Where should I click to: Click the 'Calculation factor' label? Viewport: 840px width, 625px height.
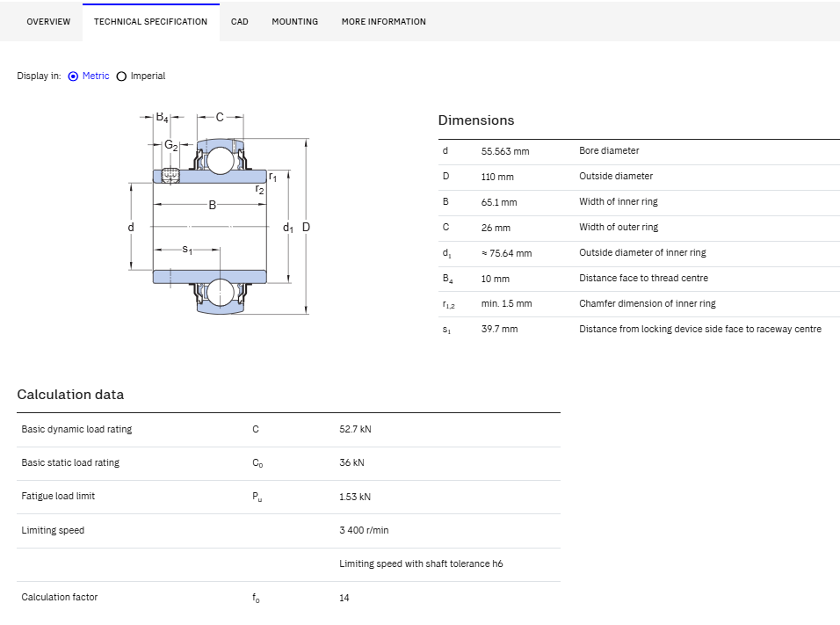pos(60,597)
